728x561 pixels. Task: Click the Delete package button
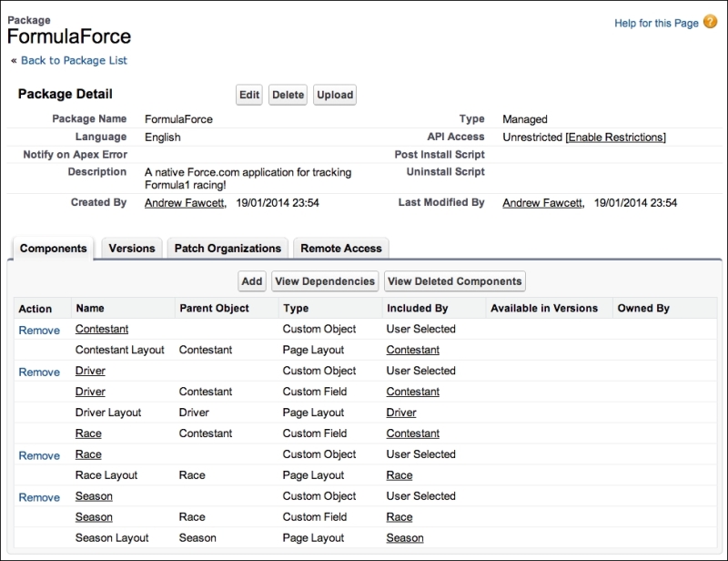288,95
